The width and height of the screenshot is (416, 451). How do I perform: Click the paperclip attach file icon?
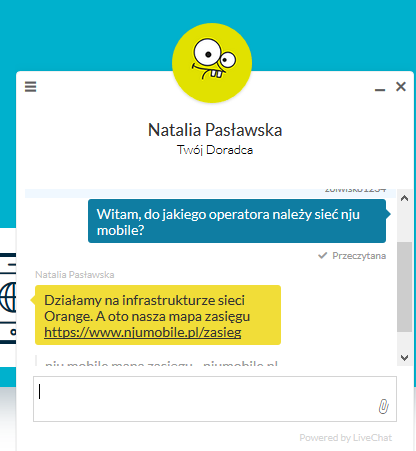(x=383, y=406)
